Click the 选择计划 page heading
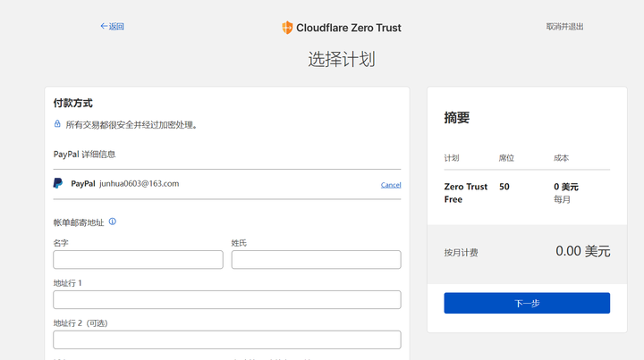Screen dimensions: 644x360 click(342, 60)
